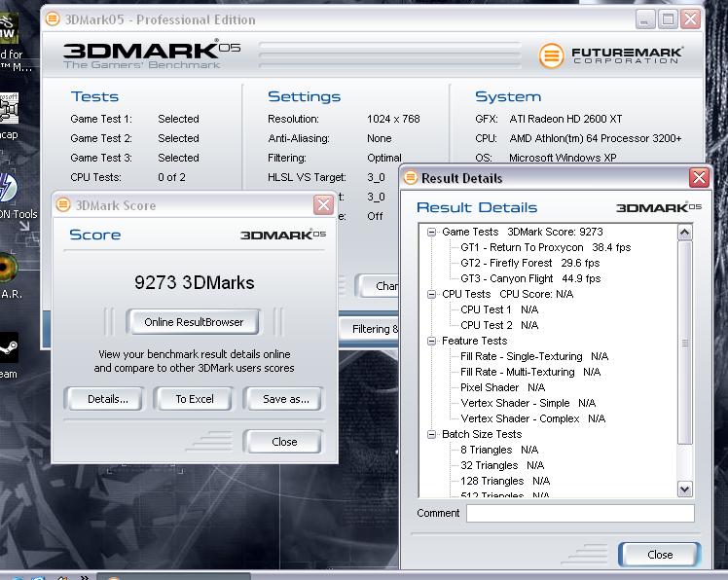The image size is (728, 580).
Task: Select CPU Test 2 N/A row
Action: pos(499,325)
